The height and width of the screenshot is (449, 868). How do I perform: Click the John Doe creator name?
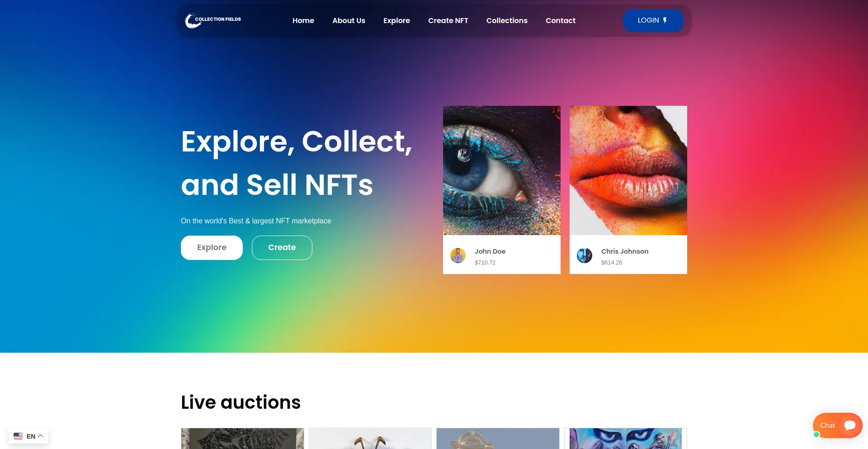(490, 251)
